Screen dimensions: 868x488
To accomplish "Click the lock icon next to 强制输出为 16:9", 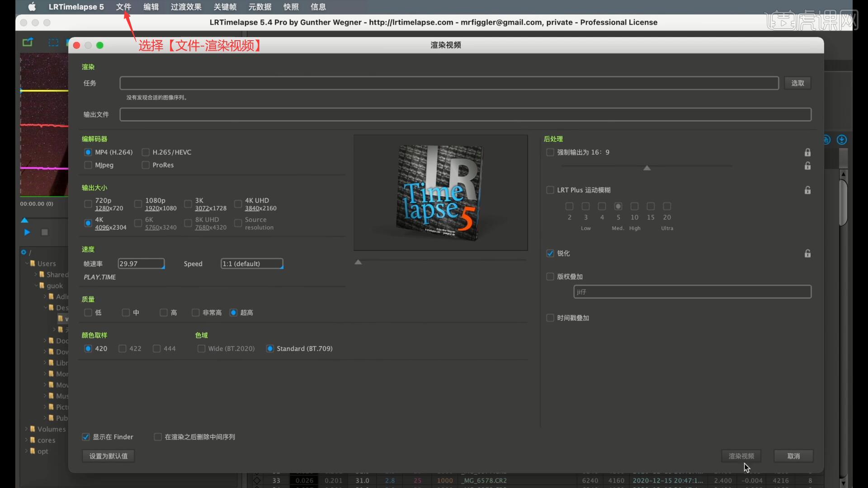I will point(807,152).
